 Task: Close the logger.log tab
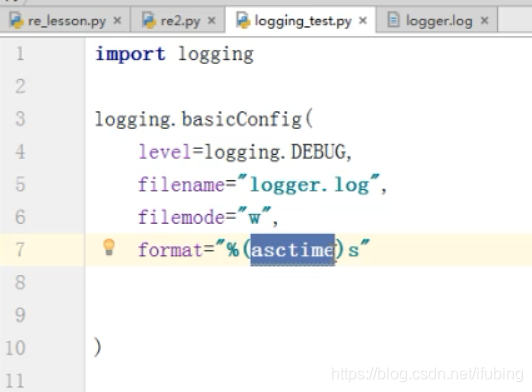point(484,21)
